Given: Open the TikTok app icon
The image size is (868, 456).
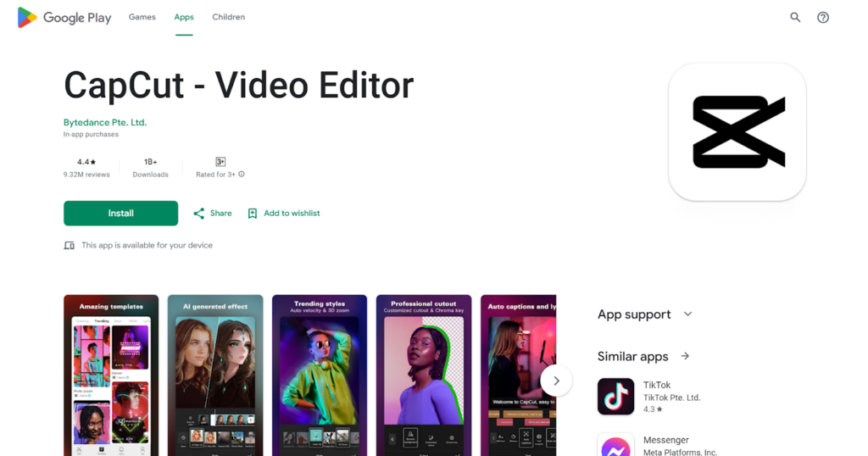Looking at the screenshot, I should point(615,397).
